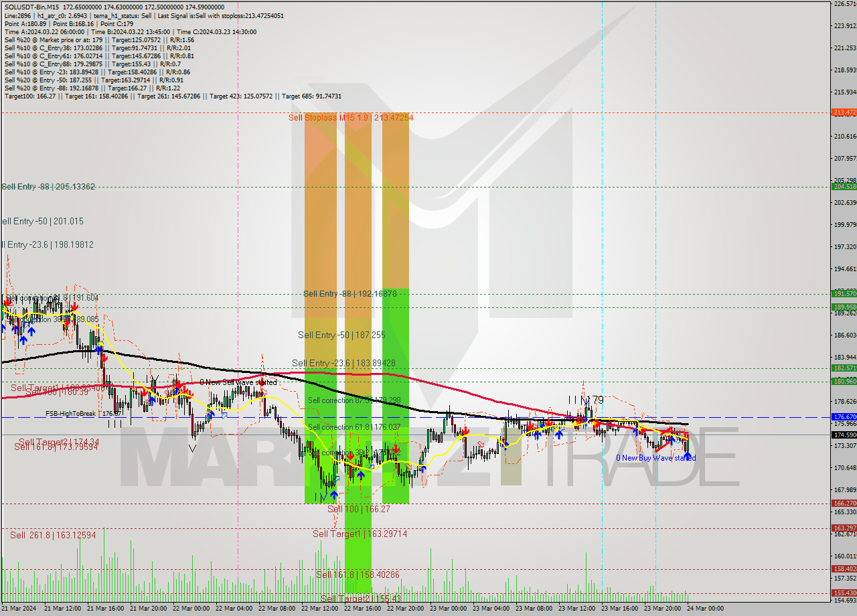
Task: Select the 'Sell %10 @ C_Entry38: 173.02286' line
Action: click(x=97, y=48)
